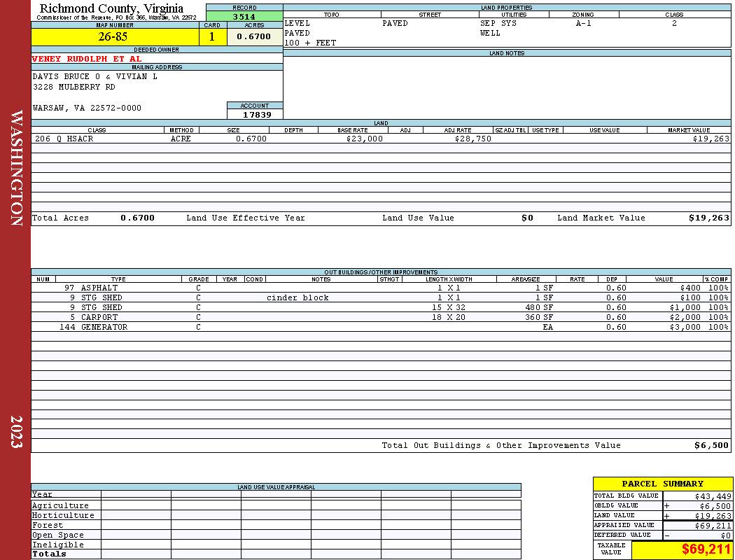Click the address line 3228 MULBERRY RD
This screenshot has height=560, width=735.
(73, 87)
